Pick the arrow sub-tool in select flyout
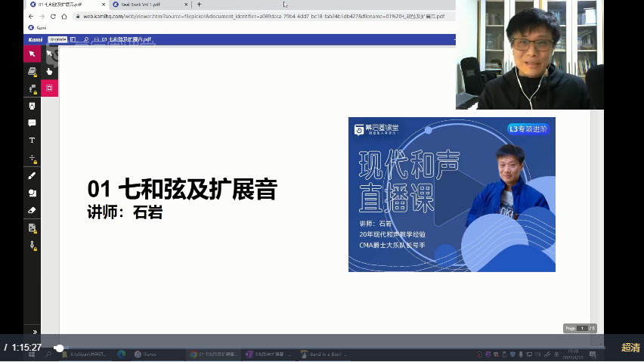This screenshot has height=362, width=644. coord(49,54)
